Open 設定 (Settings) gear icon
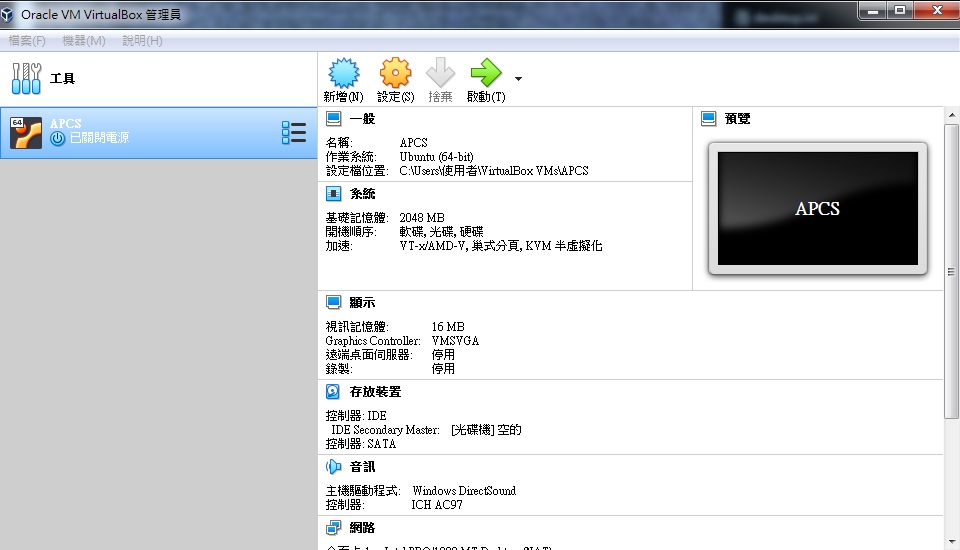This screenshot has height=550, width=960. (395, 74)
